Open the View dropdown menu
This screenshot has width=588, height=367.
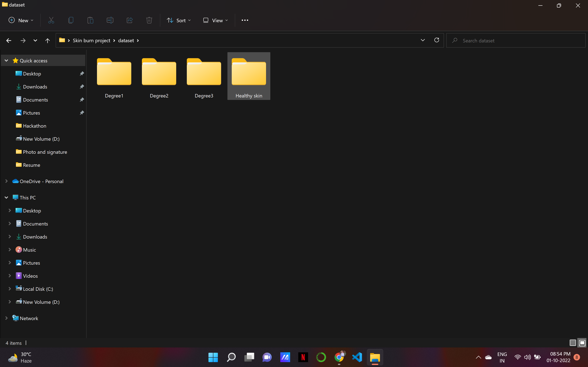tap(215, 20)
